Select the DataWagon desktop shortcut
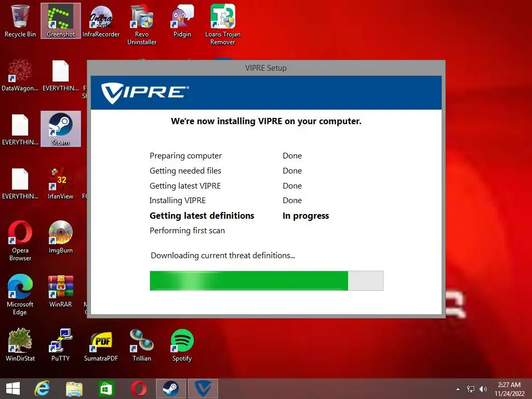This screenshot has height=399, width=532. click(20, 75)
